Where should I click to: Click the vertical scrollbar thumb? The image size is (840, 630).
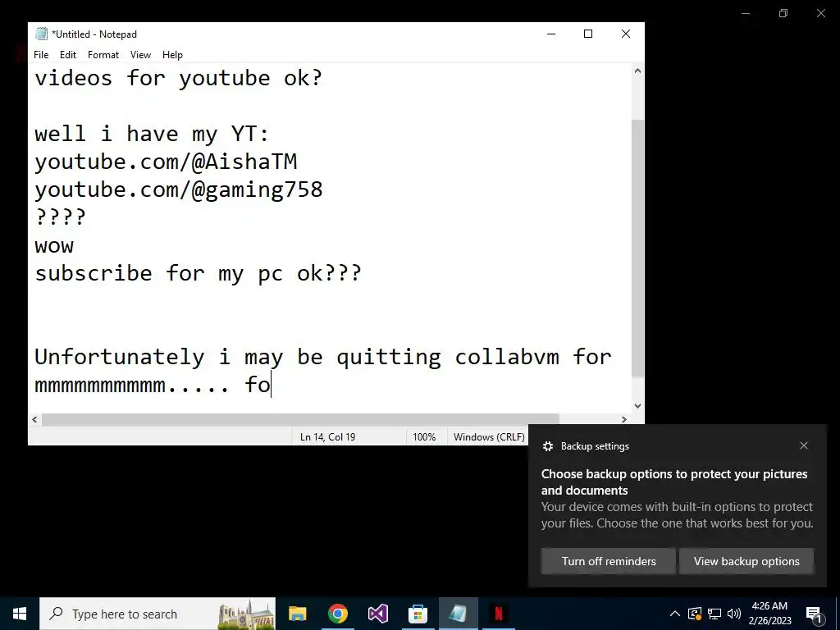[637, 248]
